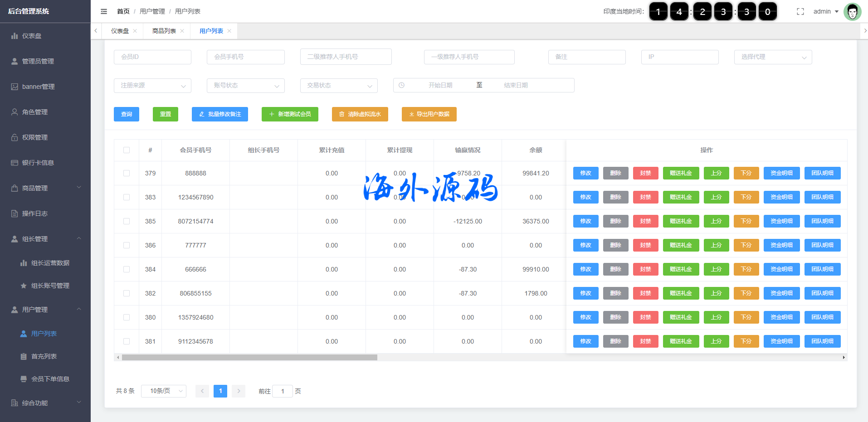The image size is (868, 422).
Task: Tick the checkbox for user row 379
Action: pyautogui.click(x=127, y=173)
